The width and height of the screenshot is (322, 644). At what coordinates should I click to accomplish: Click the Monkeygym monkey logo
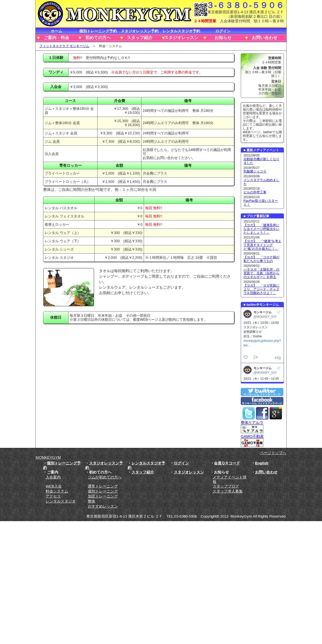point(50,14)
